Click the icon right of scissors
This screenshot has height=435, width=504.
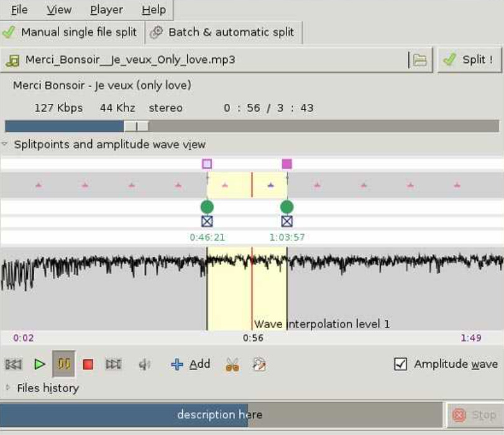(259, 365)
